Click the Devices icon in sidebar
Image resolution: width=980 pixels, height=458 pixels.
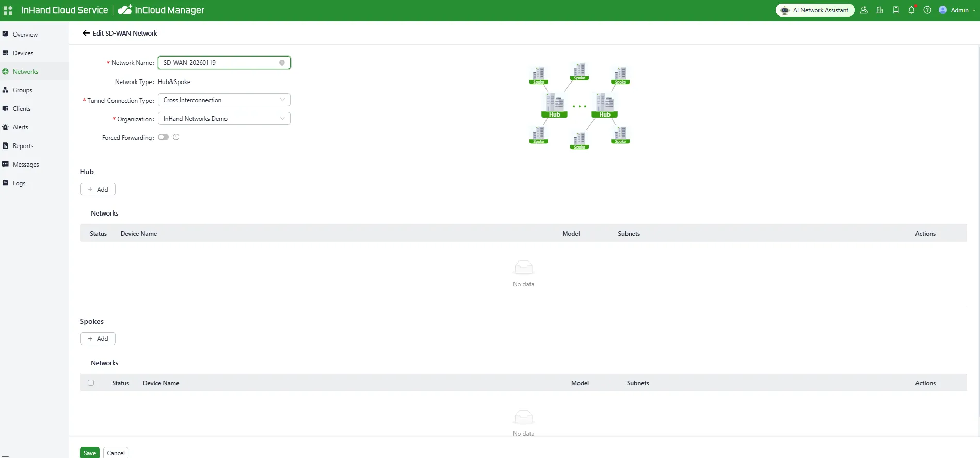pyautogui.click(x=6, y=53)
